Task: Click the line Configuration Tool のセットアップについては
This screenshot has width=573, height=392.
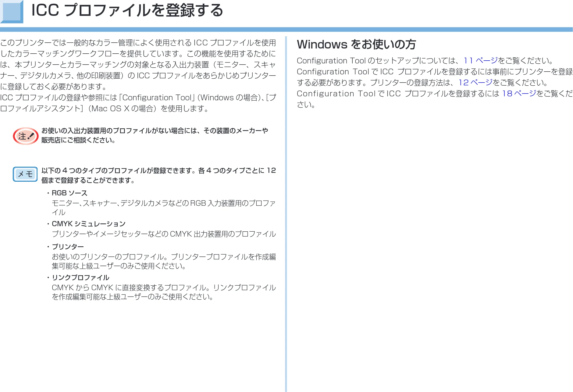Action: [x=425, y=61]
